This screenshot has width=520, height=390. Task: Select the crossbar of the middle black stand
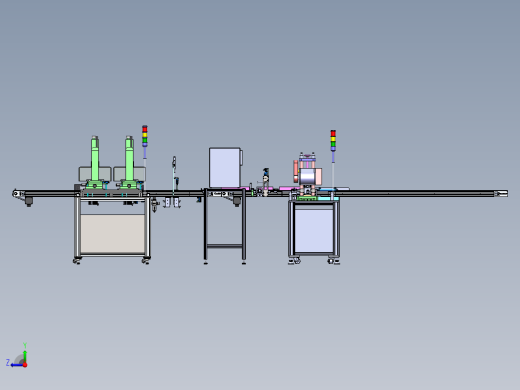coord(225,246)
